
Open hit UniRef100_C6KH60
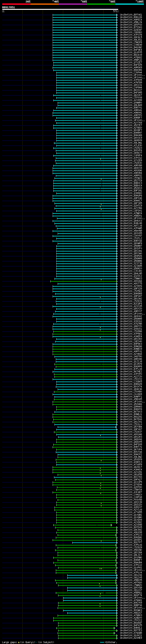click(131, 32)
